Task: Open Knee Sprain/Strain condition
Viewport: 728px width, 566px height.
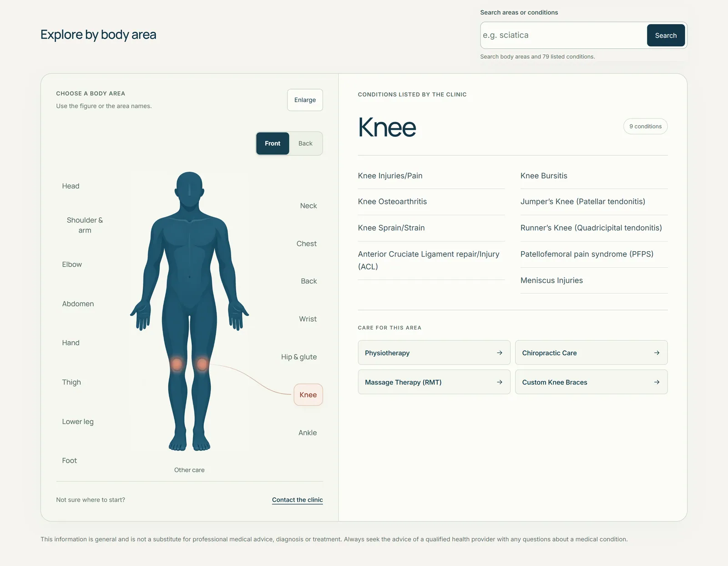Action: point(391,228)
